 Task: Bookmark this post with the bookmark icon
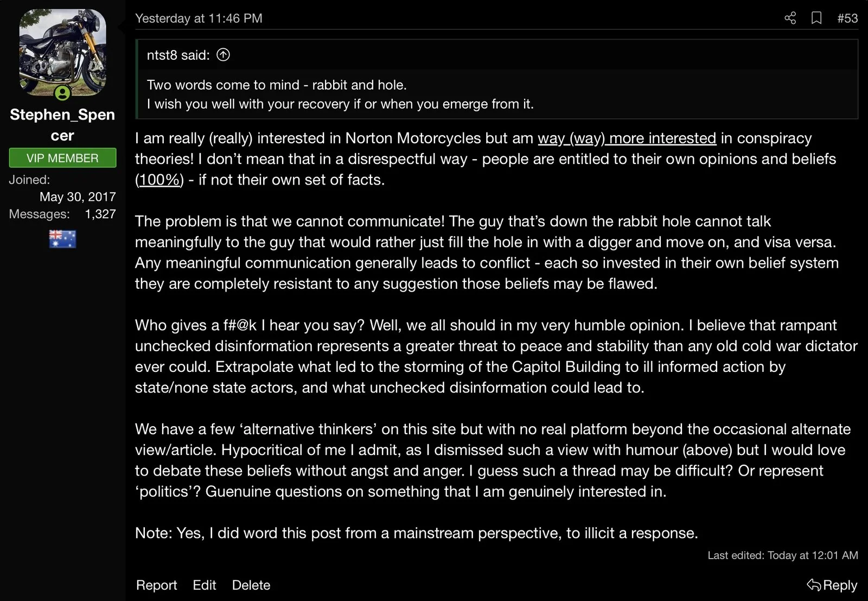point(816,18)
